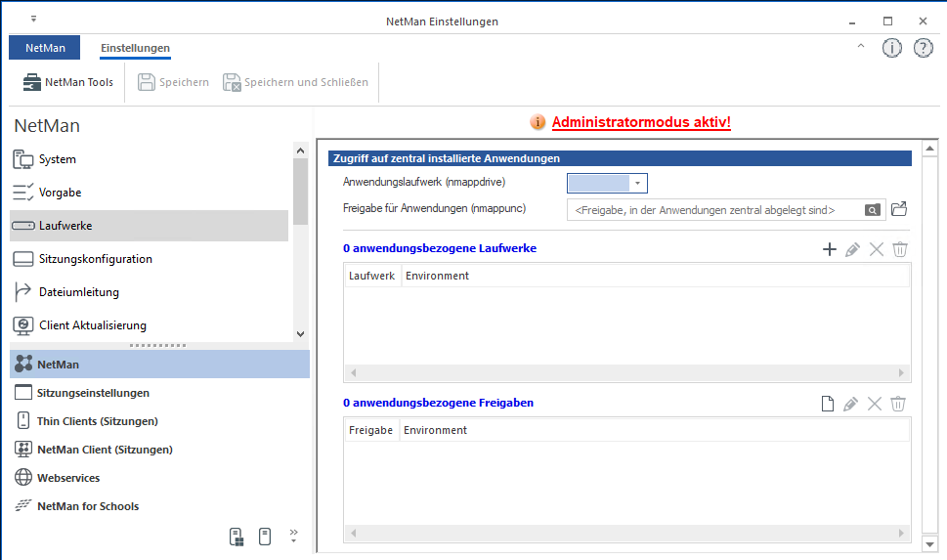Click the Vorgabe checklist icon
The height and width of the screenshot is (560, 947).
(22, 193)
